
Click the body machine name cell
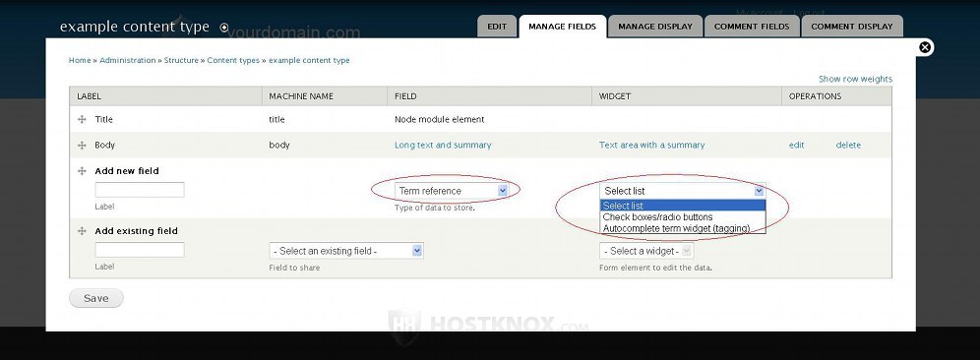tap(279, 145)
